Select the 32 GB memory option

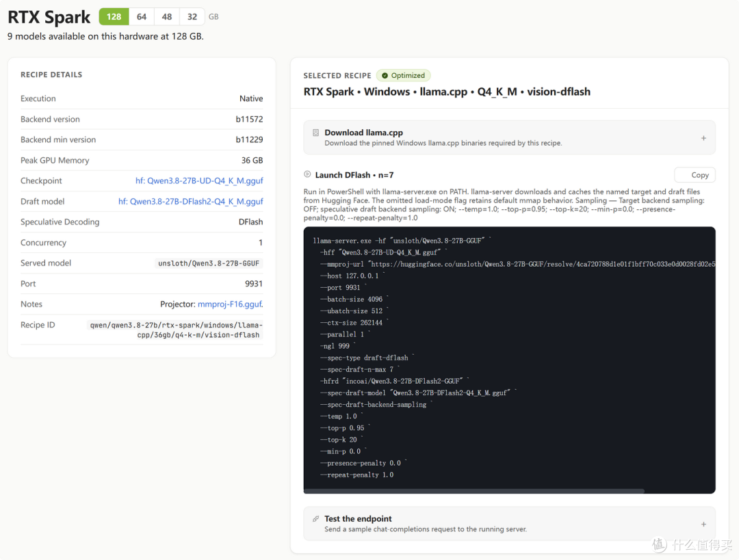192,17
